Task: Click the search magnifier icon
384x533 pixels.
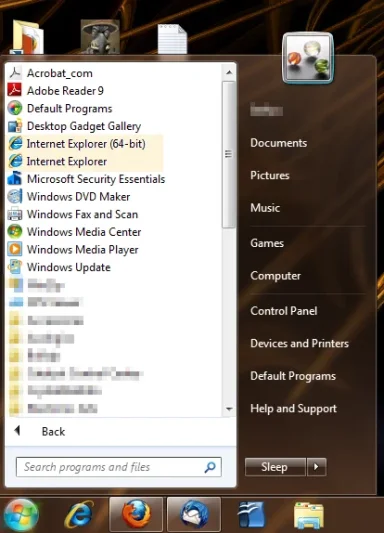Action: [210, 467]
